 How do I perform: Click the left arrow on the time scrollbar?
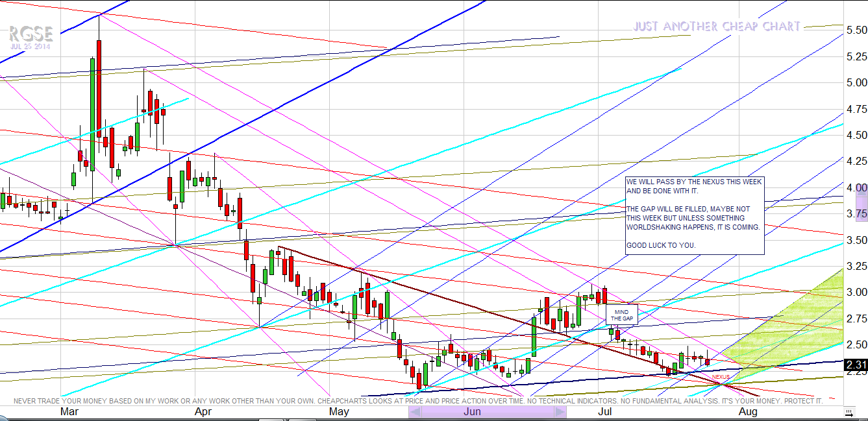tap(413, 413)
